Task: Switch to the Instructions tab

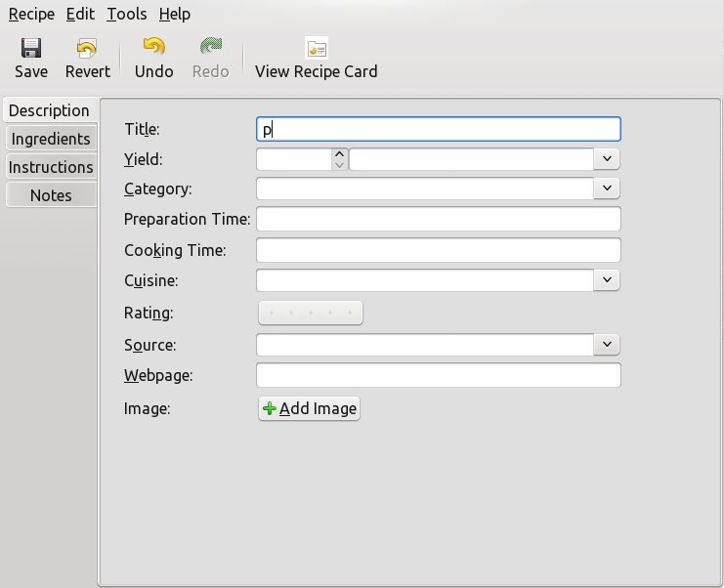Action: click(x=51, y=167)
